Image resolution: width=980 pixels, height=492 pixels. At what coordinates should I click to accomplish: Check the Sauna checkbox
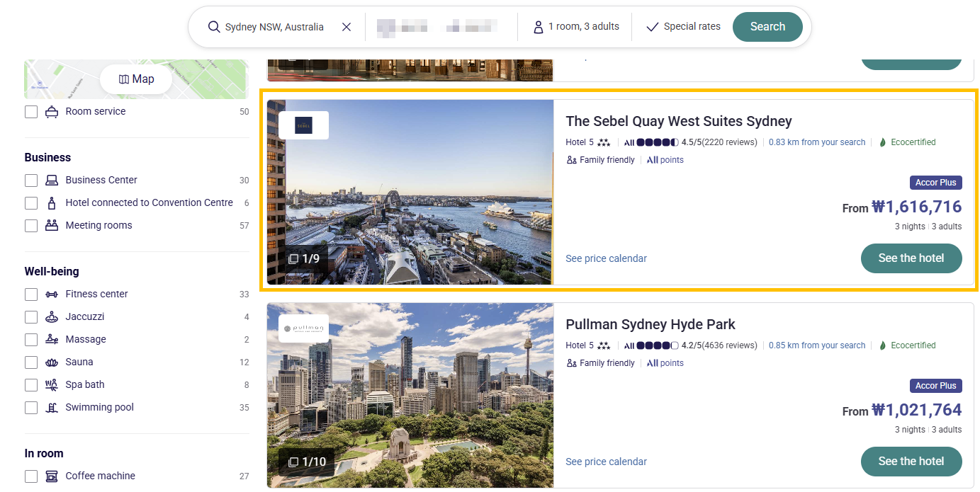[x=31, y=362]
